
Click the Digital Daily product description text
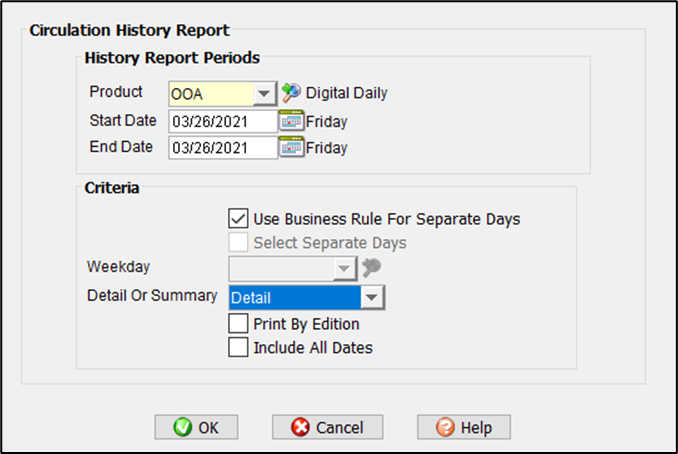(346, 93)
